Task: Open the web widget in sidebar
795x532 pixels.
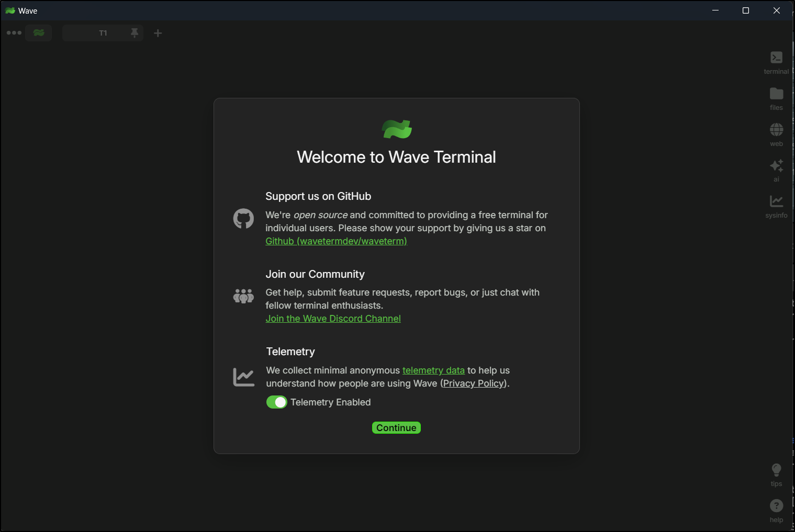Action: [x=776, y=135]
